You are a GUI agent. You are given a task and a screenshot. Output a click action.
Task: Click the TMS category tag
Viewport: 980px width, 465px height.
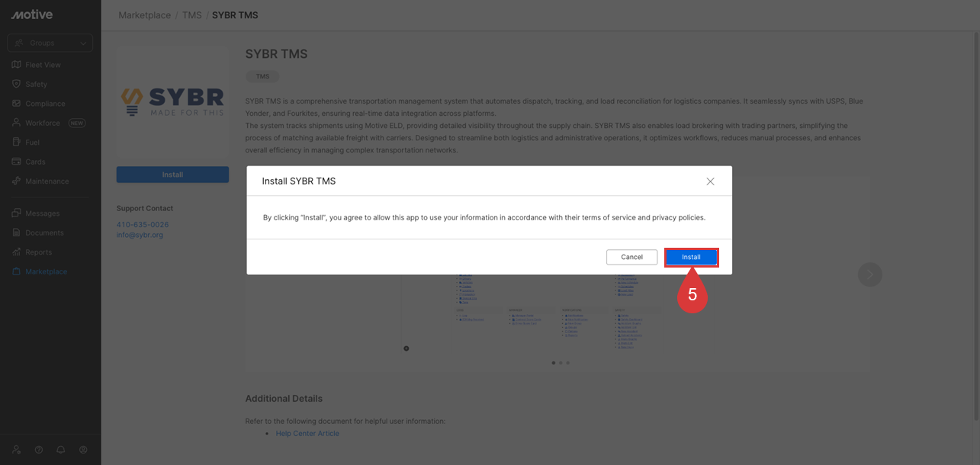(x=262, y=76)
